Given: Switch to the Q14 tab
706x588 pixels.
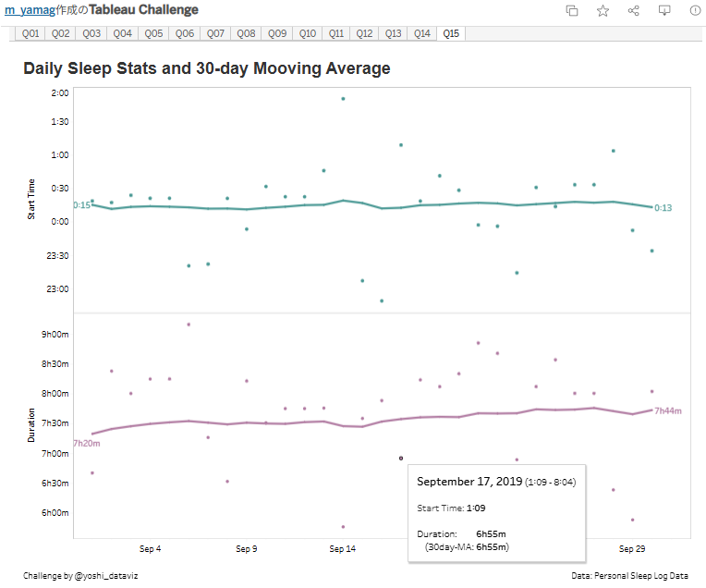Looking at the screenshot, I should click(x=422, y=33).
